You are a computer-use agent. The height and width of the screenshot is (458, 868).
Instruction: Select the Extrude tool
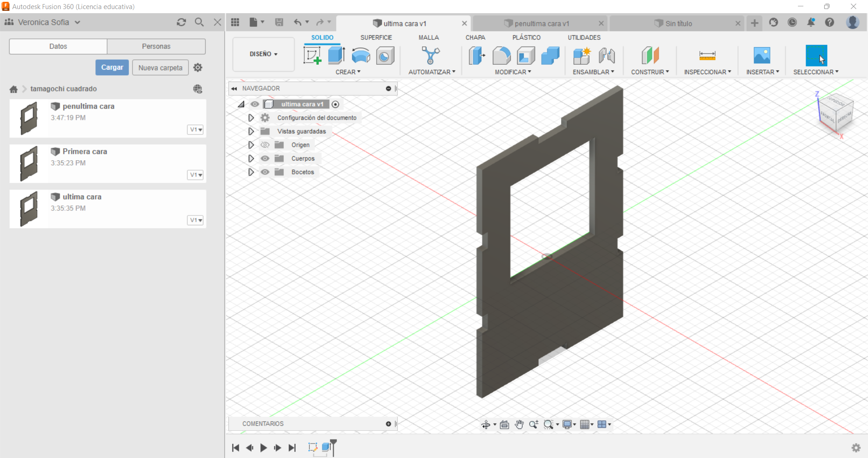336,56
